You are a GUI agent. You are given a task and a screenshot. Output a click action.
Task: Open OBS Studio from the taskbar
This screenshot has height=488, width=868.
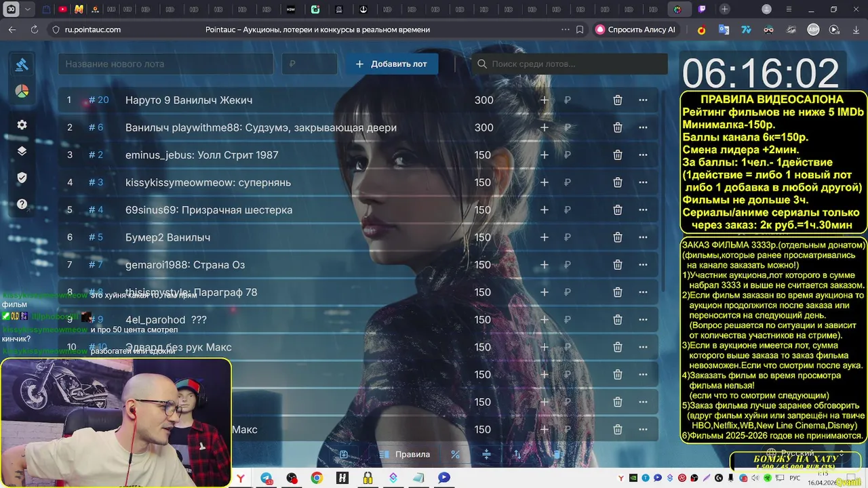[292, 478]
